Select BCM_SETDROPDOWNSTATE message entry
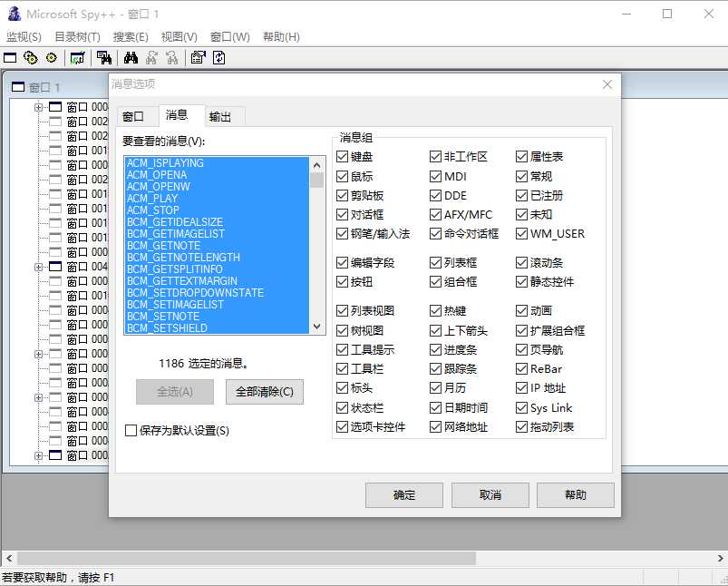This screenshot has width=728, height=586. tap(217, 293)
